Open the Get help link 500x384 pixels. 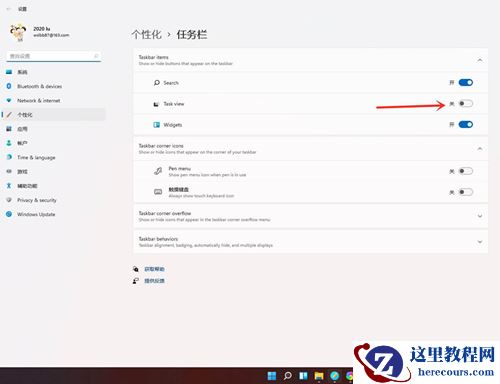154,269
